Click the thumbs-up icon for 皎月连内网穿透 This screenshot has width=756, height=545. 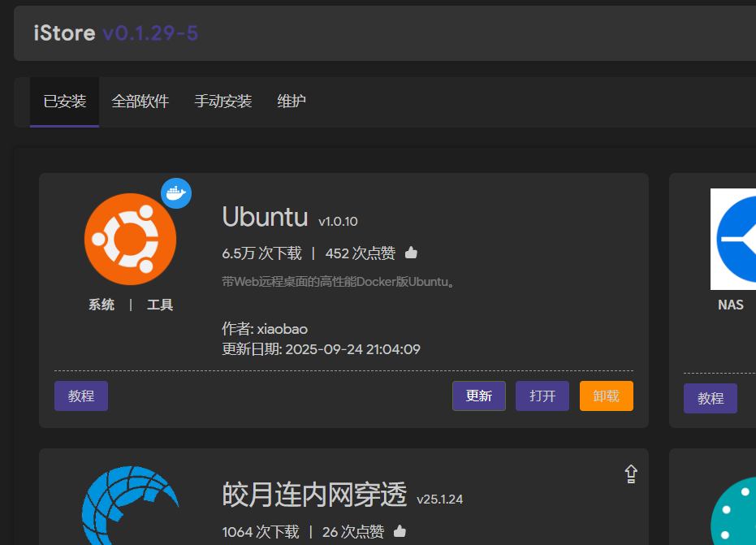pos(400,531)
